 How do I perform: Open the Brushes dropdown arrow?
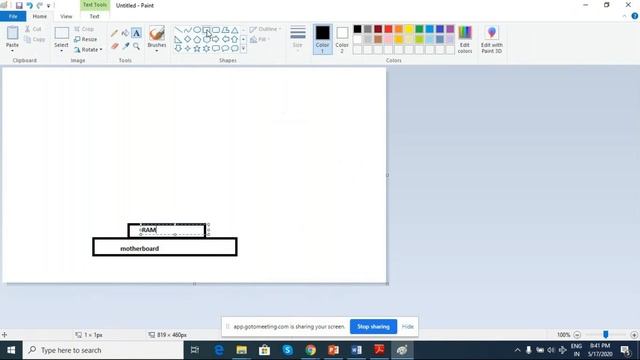point(157,51)
